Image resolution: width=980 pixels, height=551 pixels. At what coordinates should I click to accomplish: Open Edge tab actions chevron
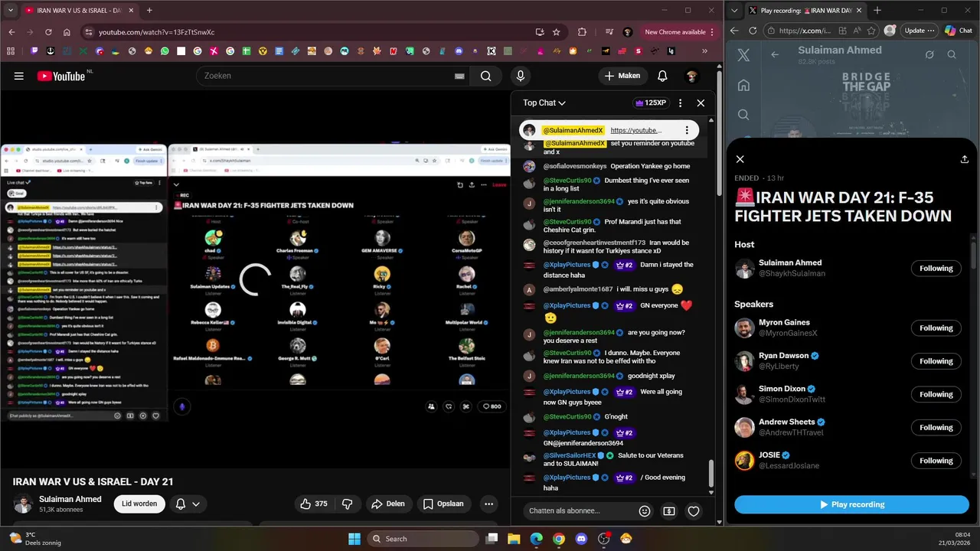736,11
